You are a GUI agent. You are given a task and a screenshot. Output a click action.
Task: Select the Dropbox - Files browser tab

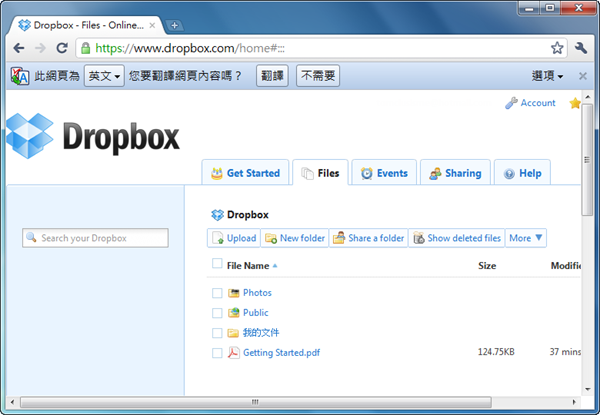click(x=88, y=25)
